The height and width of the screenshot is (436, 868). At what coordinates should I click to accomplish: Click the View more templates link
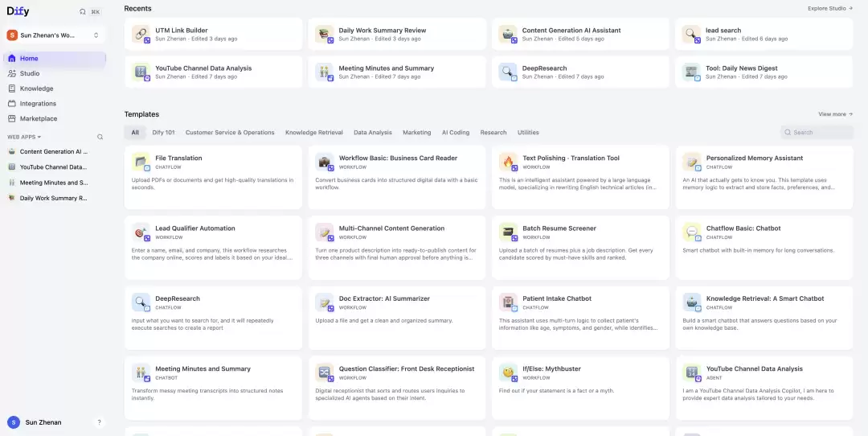tap(835, 114)
